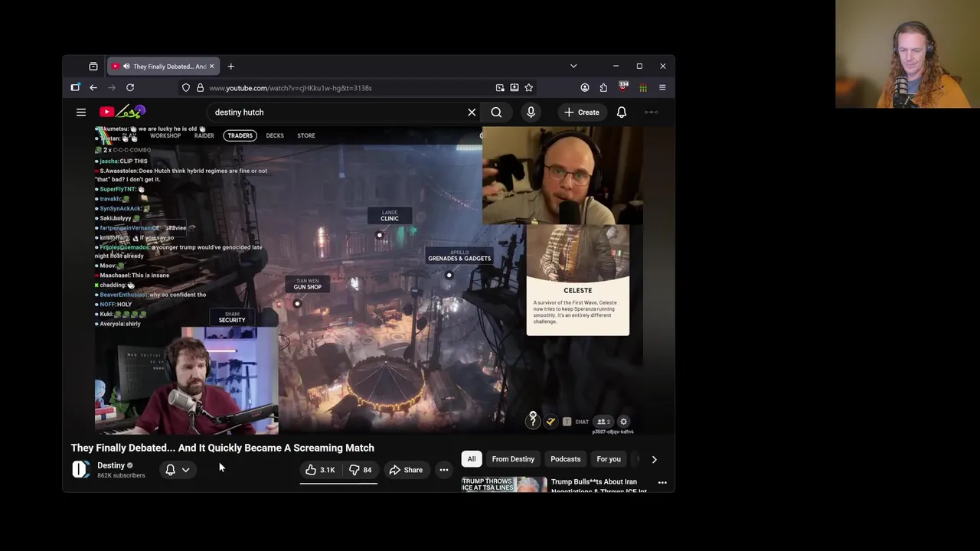Click the install app icon in address bar
This screenshot has height=551, width=980.
click(514, 88)
